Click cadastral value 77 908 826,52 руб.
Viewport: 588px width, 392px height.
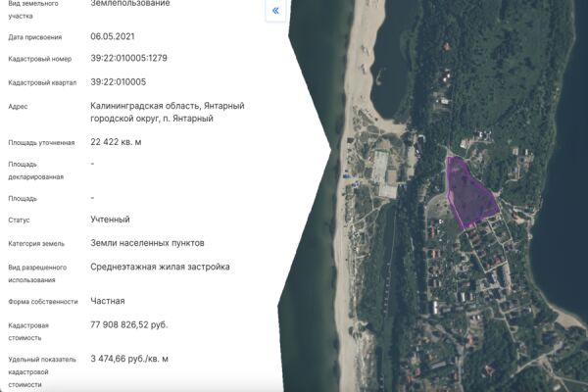click(x=143, y=324)
